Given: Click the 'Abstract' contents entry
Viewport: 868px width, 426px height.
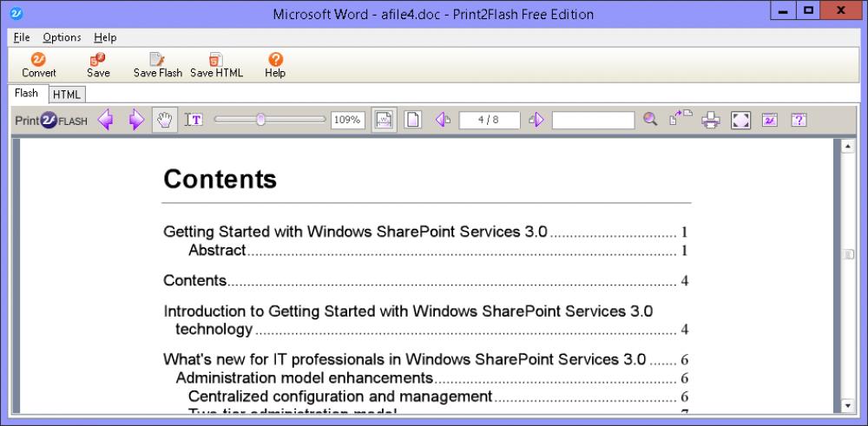Looking at the screenshot, I should point(437,250).
